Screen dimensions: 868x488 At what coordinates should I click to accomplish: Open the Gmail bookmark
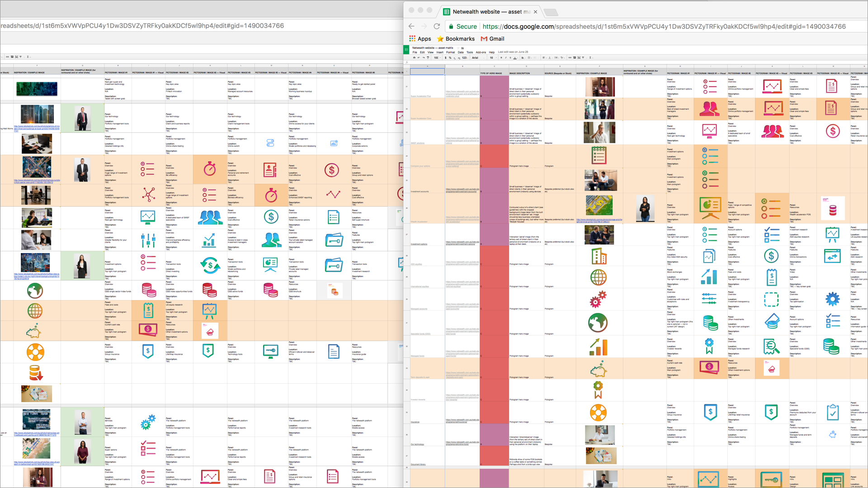click(492, 39)
